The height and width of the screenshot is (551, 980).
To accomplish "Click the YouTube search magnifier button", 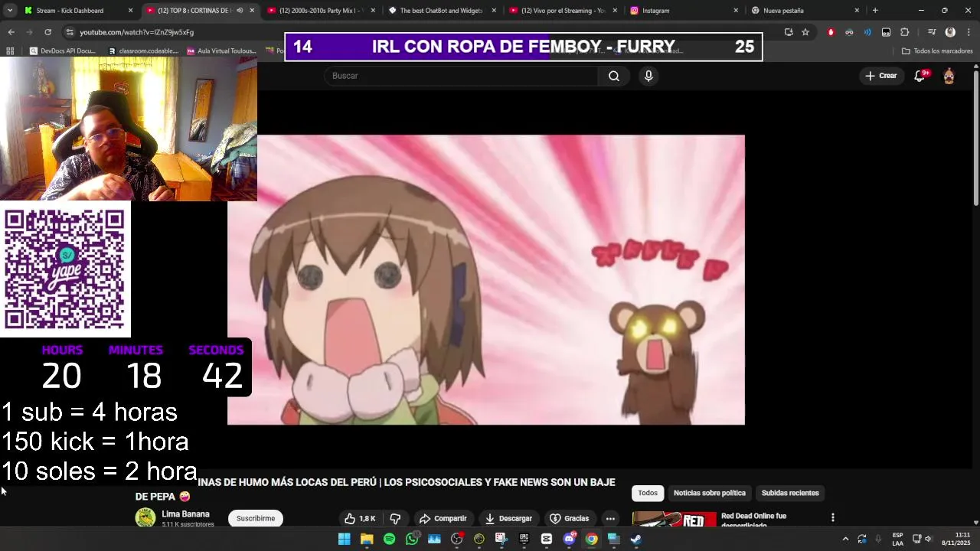I will 614,76.
